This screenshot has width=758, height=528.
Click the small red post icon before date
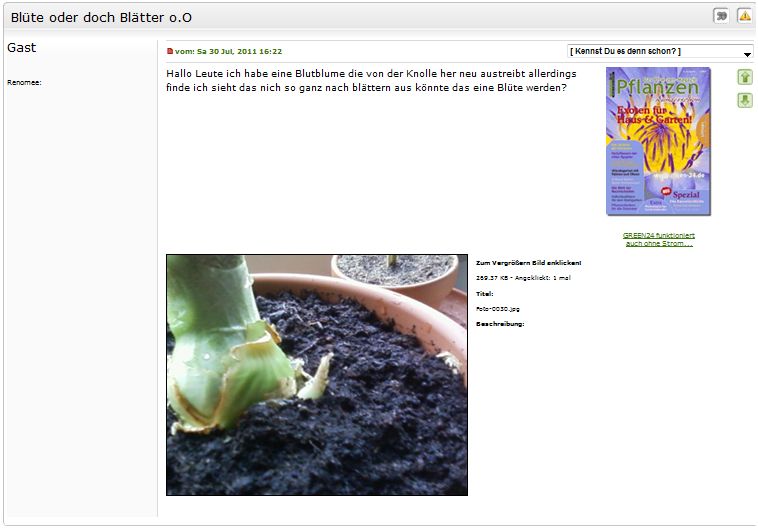(170, 51)
